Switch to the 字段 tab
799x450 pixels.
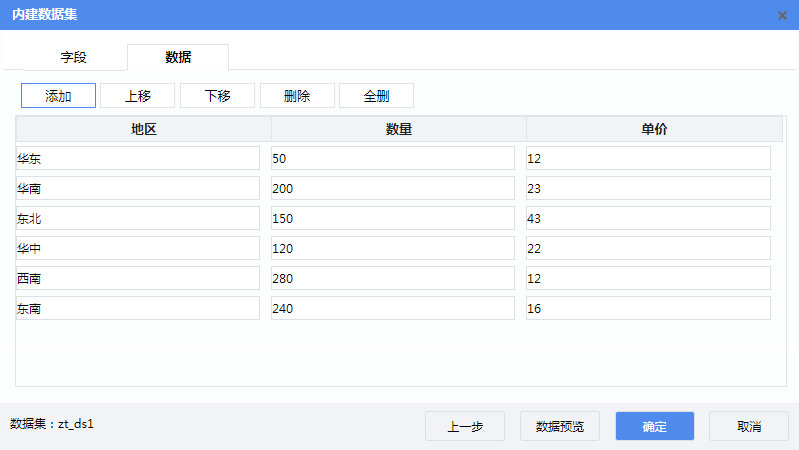point(74,57)
